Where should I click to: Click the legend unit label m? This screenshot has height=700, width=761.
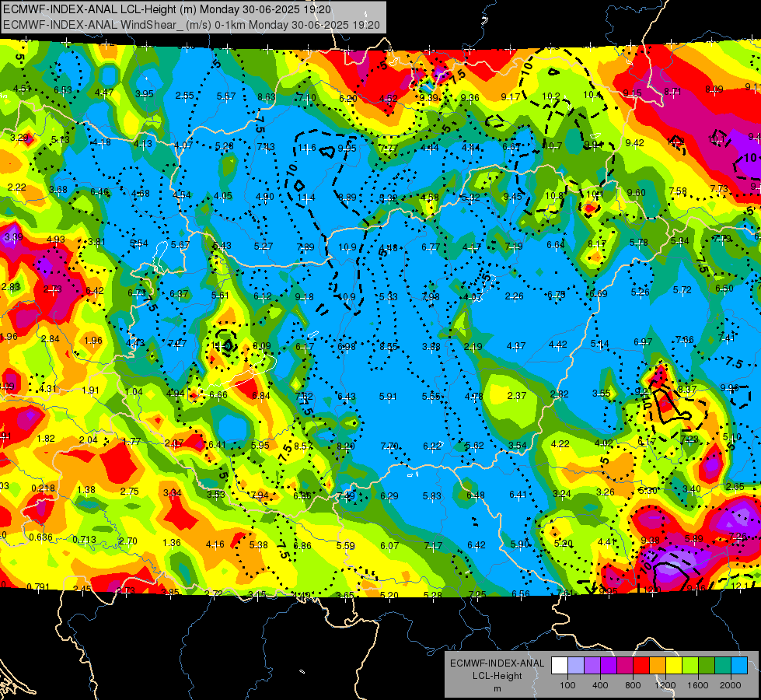coord(497,688)
